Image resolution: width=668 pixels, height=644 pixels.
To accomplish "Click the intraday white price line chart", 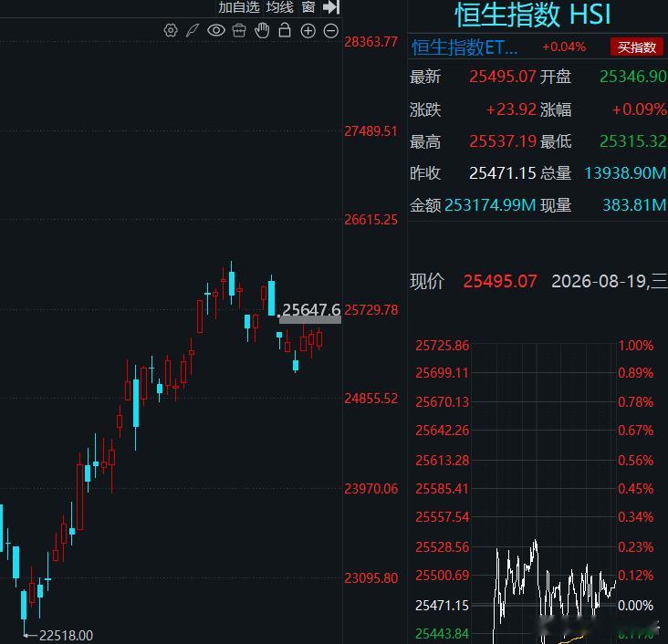I will [x=554, y=592].
